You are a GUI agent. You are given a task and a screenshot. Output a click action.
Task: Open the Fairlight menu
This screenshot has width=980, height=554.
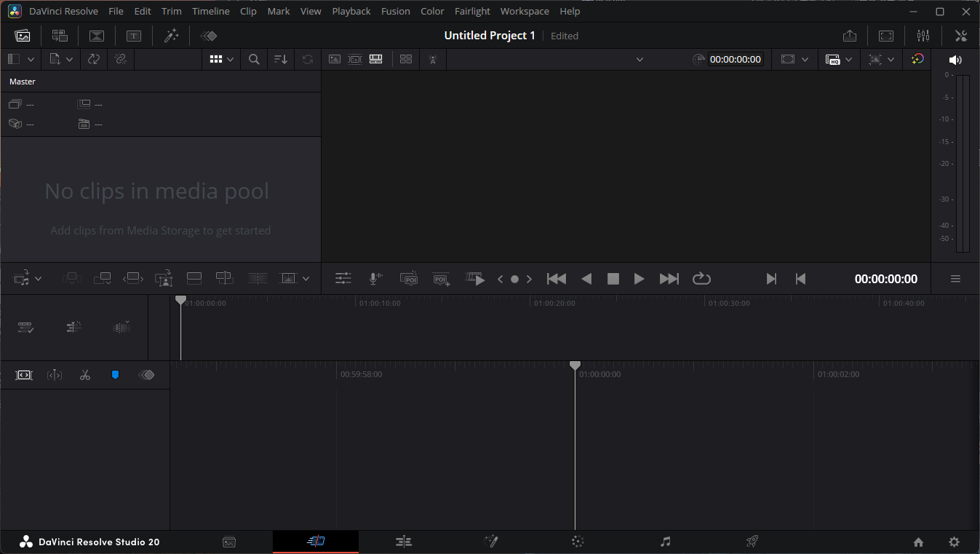pyautogui.click(x=473, y=11)
